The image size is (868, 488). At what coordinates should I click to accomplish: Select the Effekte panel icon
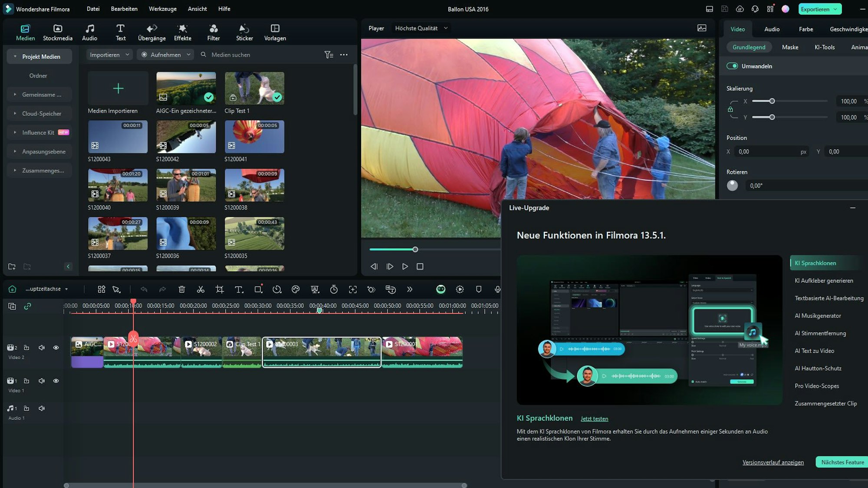tap(182, 32)
